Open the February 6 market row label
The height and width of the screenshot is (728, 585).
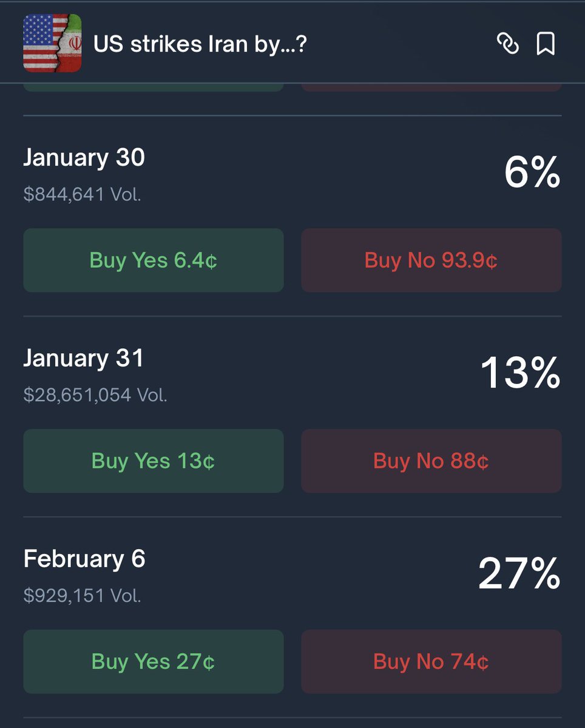pyautogui.click(x=84, y=559)
